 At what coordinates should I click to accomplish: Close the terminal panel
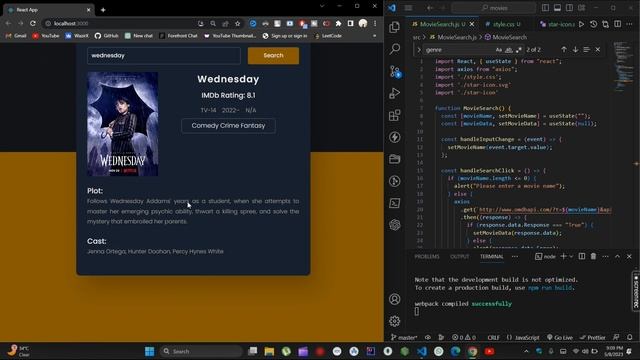(629, 256)
